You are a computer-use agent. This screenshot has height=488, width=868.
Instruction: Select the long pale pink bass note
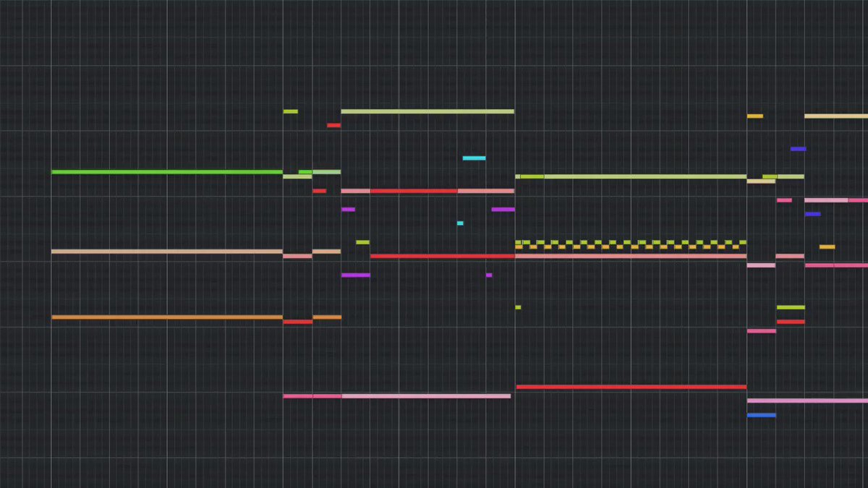tap(426, 395)
